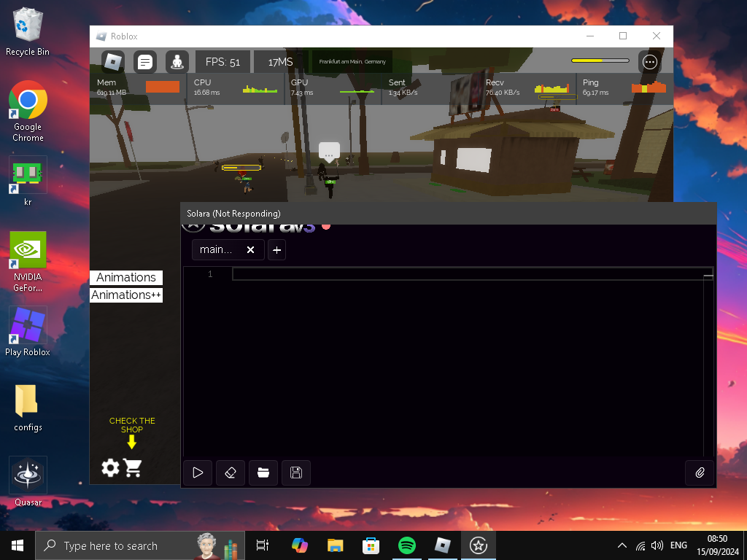Click the yellow health bar in Roblox

tap(600, 61)
